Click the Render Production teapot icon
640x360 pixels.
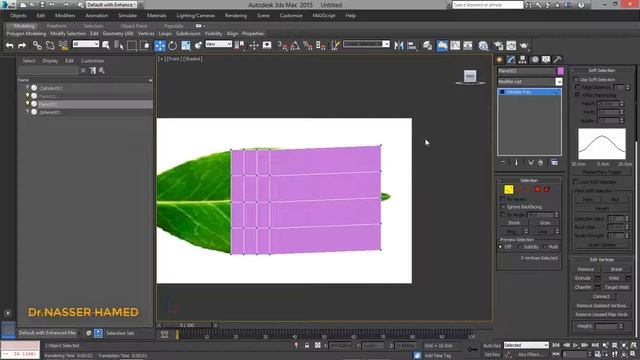click(524, 45)
